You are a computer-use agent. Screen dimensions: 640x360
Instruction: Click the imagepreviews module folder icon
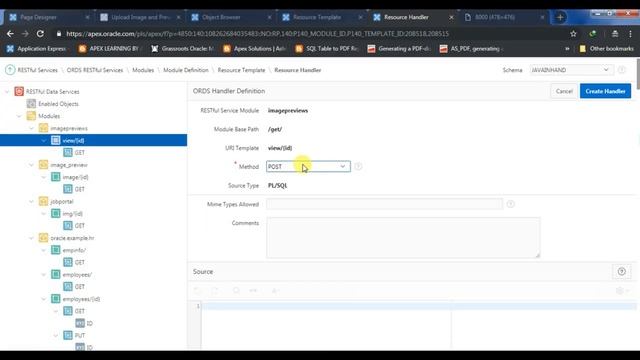click(x=43, y=128)
